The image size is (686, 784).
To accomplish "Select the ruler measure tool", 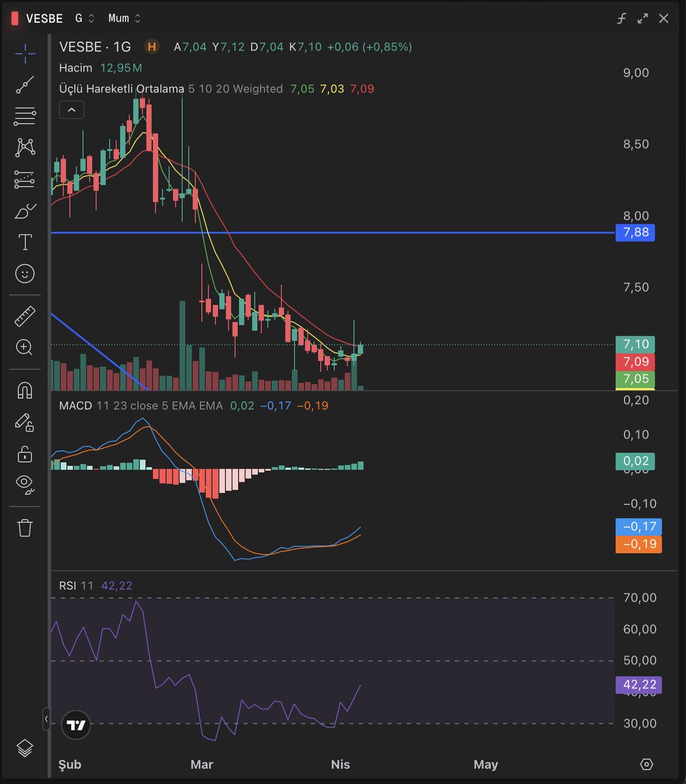I will pos(25,316).
